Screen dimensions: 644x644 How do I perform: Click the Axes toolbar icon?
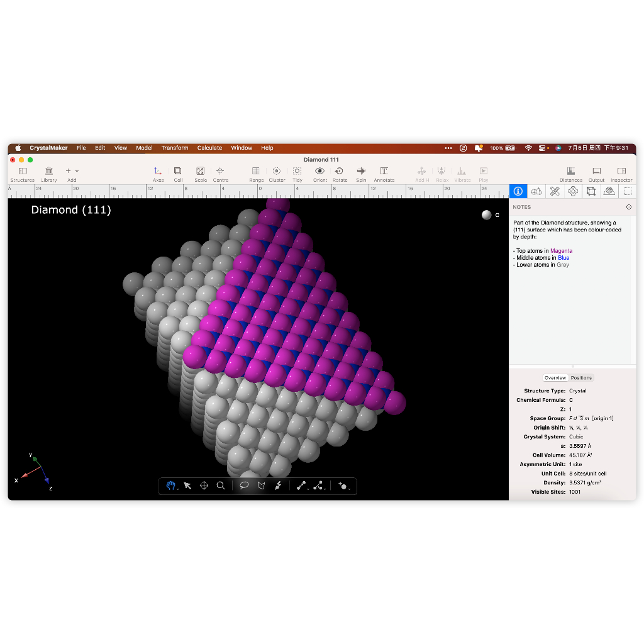point(158,171)
